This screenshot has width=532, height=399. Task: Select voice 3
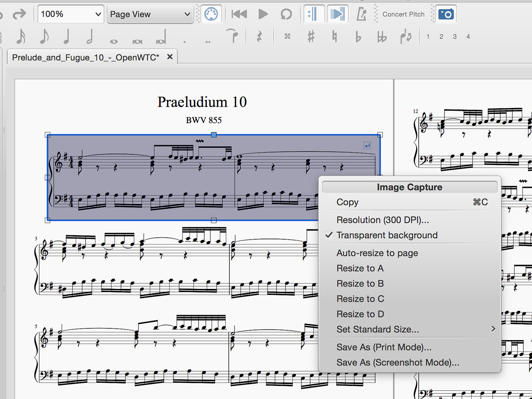point(455,37)
